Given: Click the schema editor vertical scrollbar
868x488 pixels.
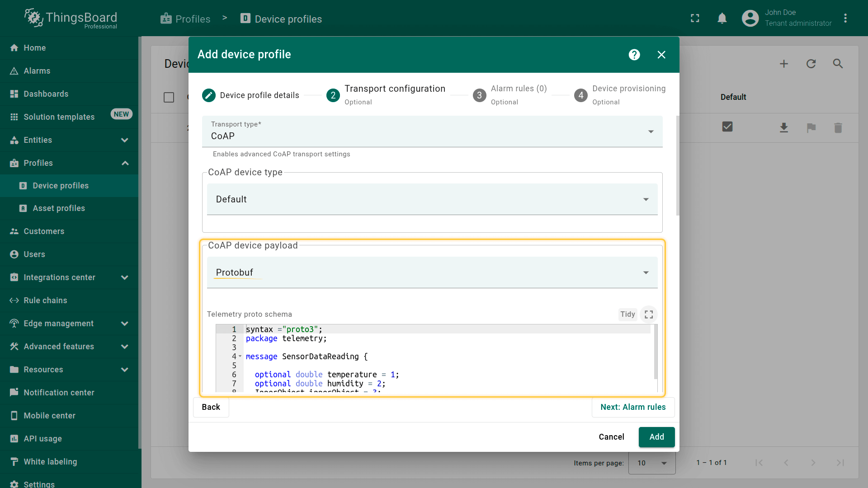Looking at the screenshot, I should [656, 352].
